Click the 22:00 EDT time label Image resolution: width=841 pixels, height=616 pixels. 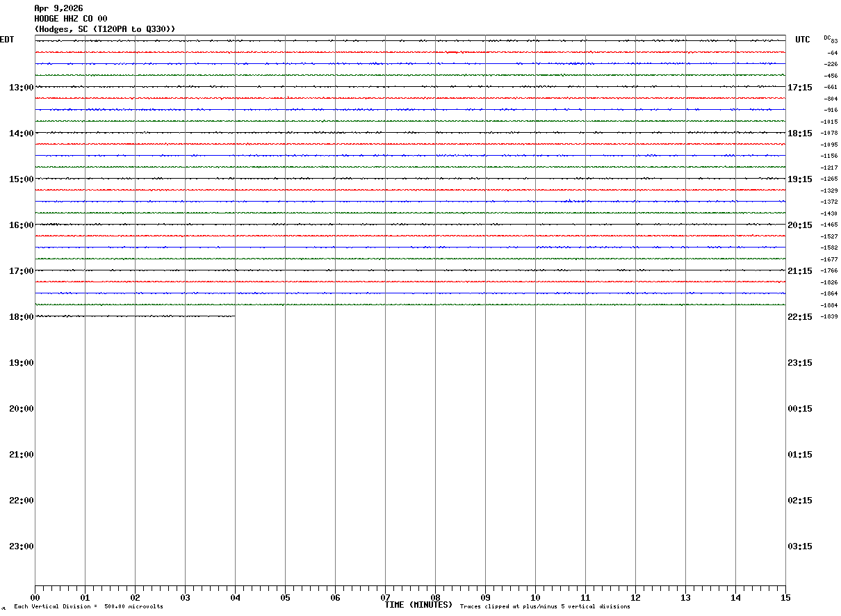tap(21, 501)
